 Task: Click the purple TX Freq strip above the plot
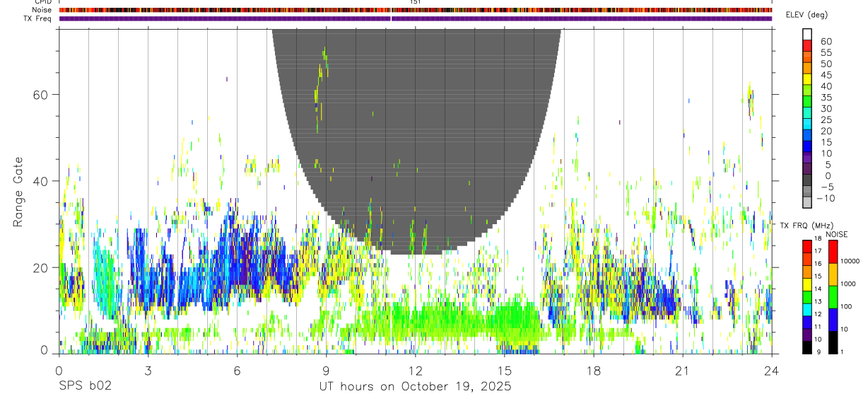pos(416,18)
